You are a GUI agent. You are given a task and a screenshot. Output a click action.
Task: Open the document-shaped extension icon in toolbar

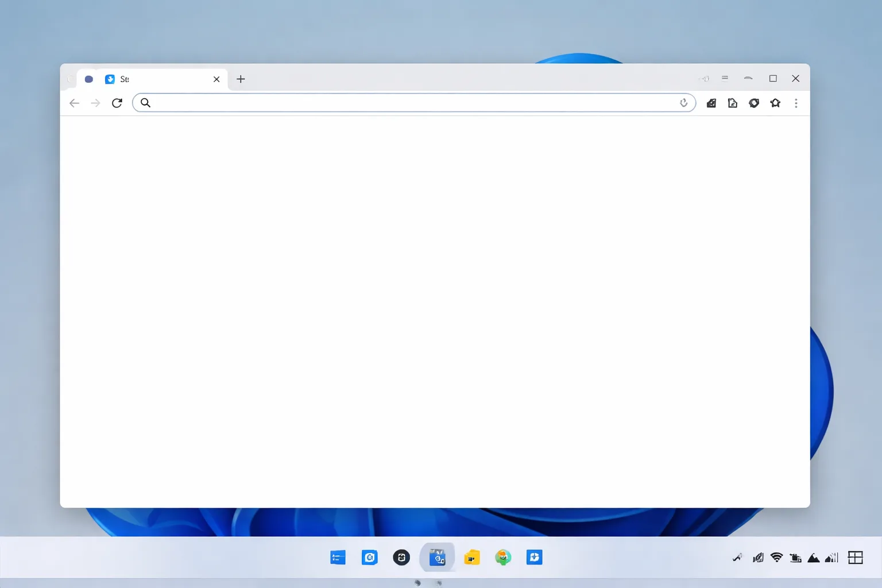tap(732, 103)
